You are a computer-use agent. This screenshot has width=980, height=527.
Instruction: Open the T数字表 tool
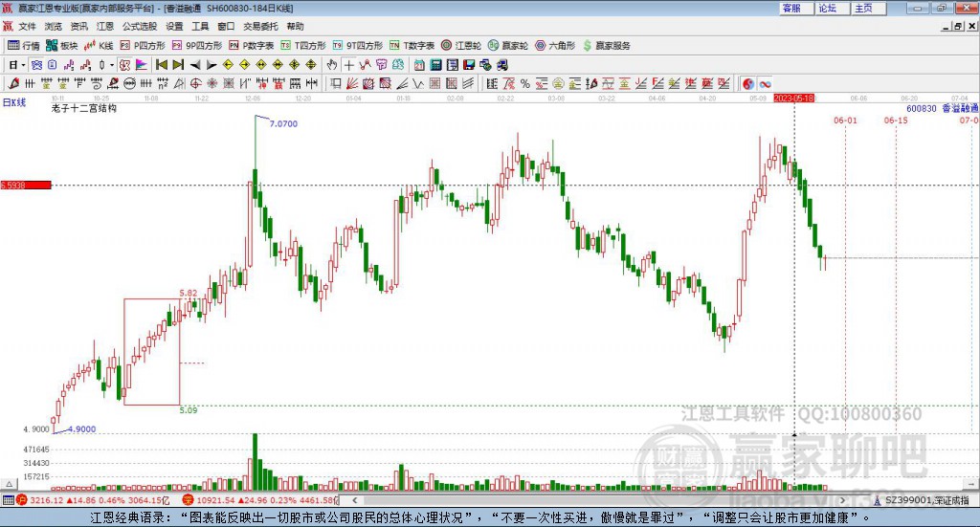(x=412, y=46)
